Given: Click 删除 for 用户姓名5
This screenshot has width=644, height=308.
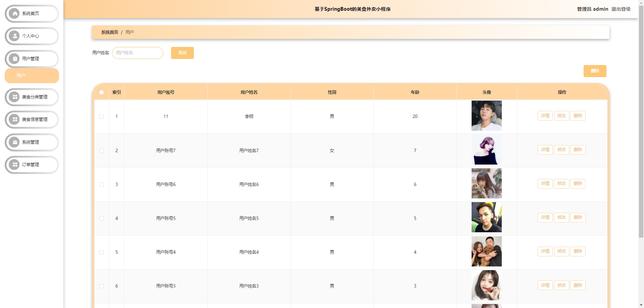Looking at the screenshot, I should pos(578,218).
